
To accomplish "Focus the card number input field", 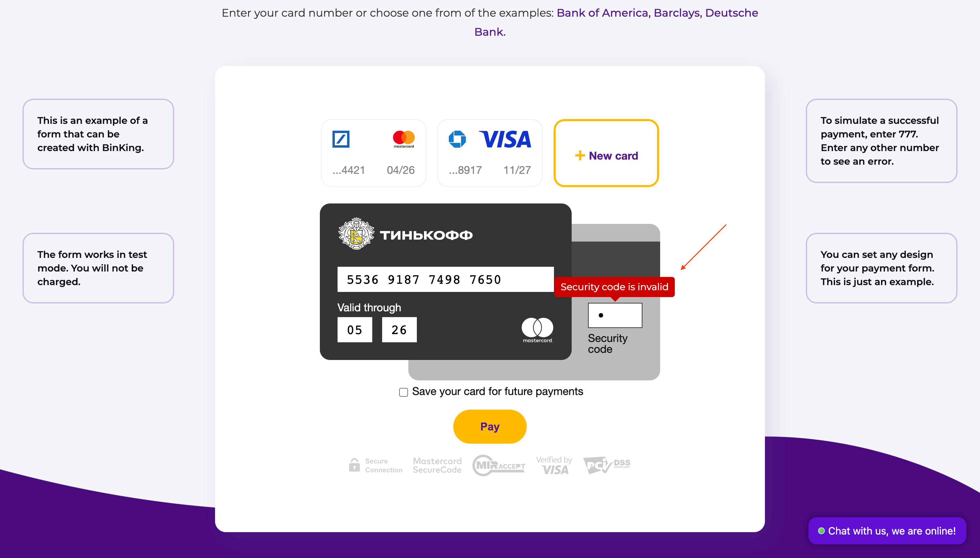I will pos(445,279).
